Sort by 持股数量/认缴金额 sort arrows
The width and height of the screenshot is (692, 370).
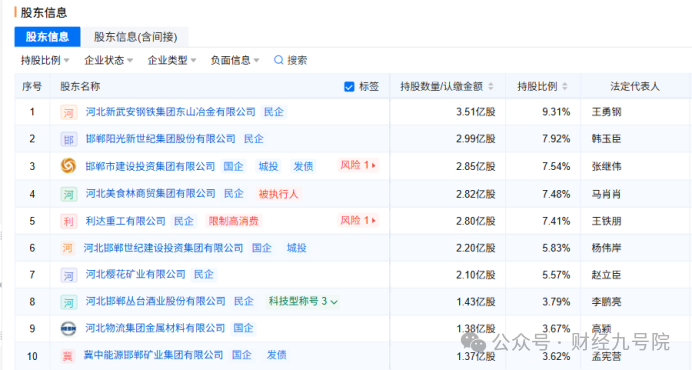(491, 87)
